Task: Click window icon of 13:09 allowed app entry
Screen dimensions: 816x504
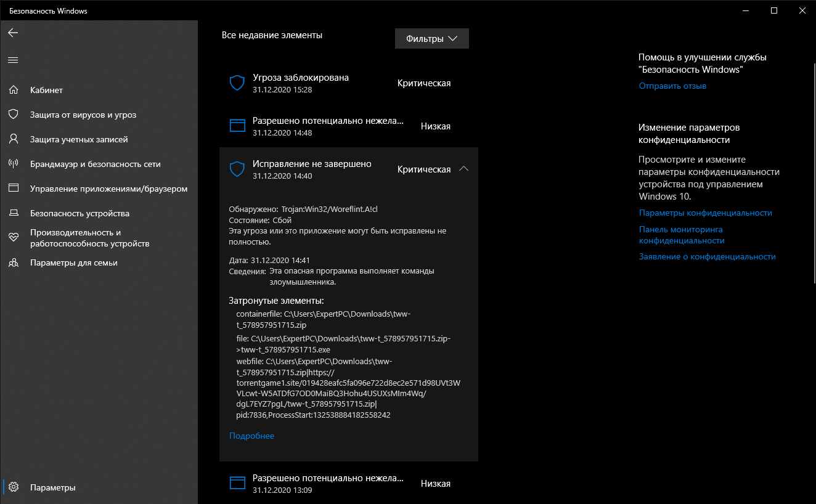Action: pos(237,484)
